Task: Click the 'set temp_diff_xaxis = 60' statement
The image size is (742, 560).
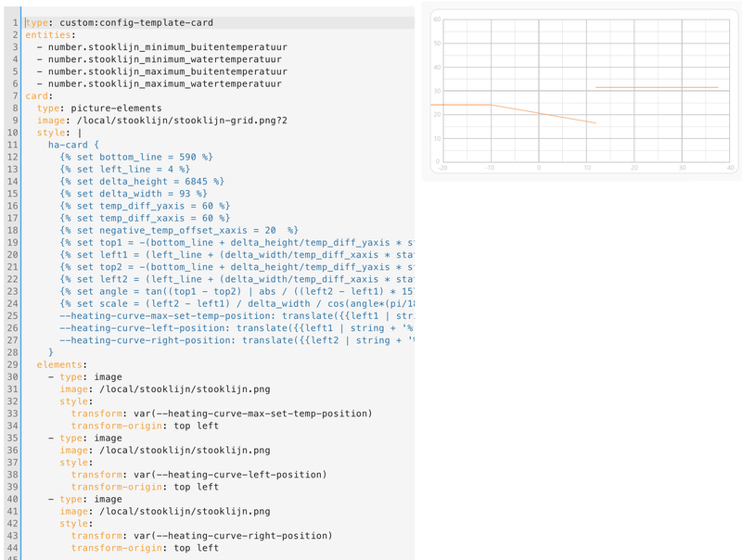Action: (x=145, y=219)
